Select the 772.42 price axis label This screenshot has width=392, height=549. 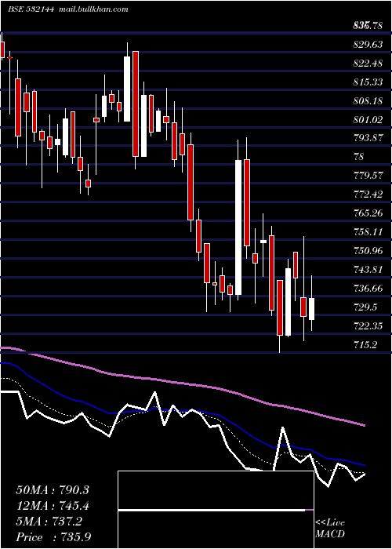367,195
